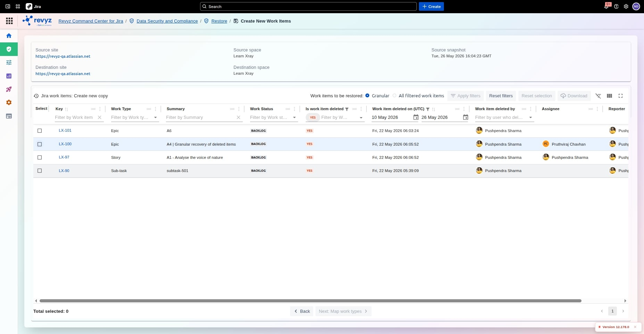
Task: Expand the Work Status filter dropdown
Action: (295, 117)
